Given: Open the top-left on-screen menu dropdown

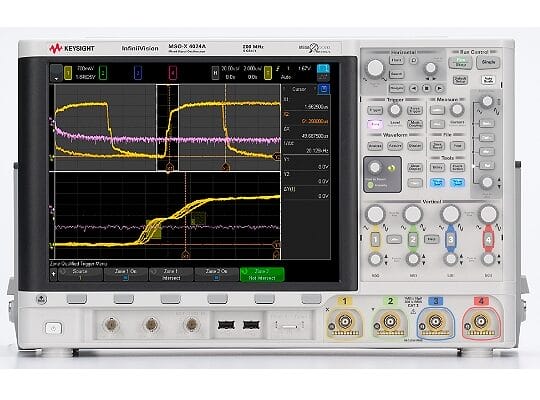Looking at the screenshot, I should (x=56, y=73).
